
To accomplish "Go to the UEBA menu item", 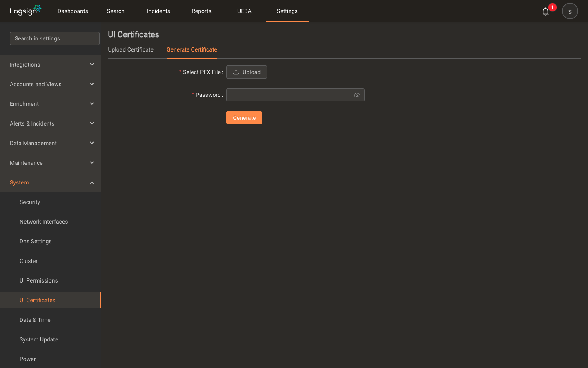I will tap(244, 11).
